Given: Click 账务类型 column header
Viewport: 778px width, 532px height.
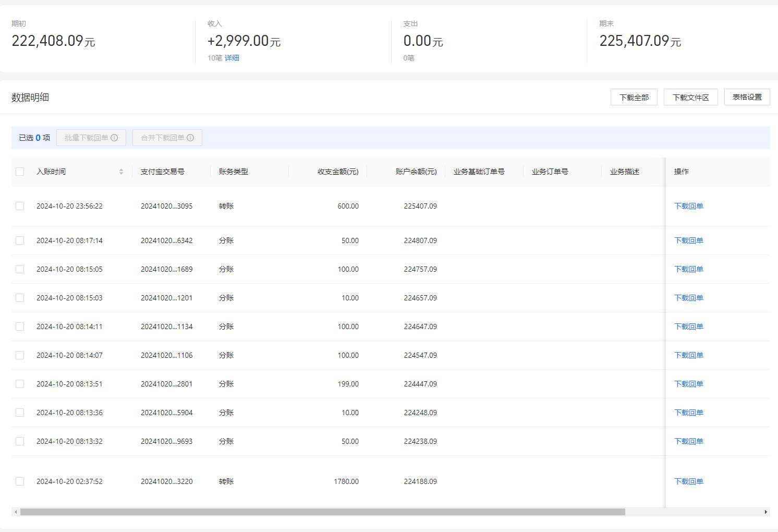Looking at the screenshot, I should pyautogui.click(x=234, y=172).
